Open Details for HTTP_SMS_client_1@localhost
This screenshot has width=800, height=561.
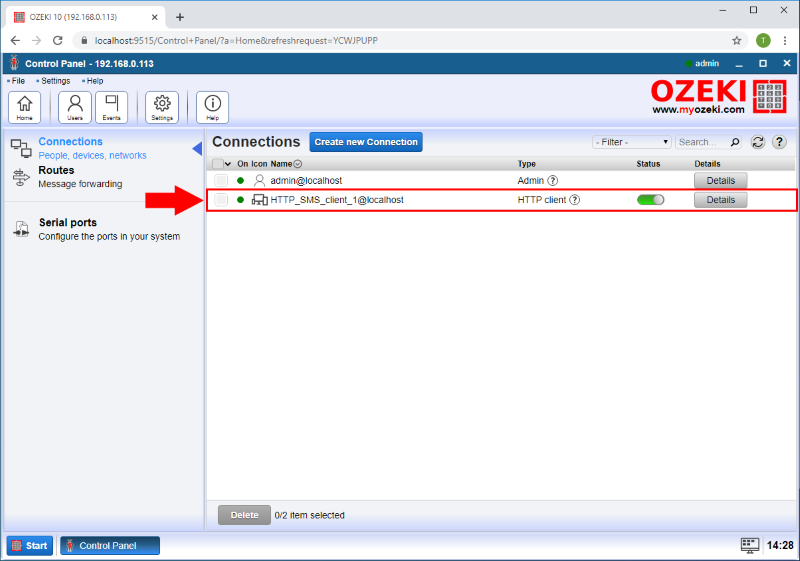click(x=720, y=200)
